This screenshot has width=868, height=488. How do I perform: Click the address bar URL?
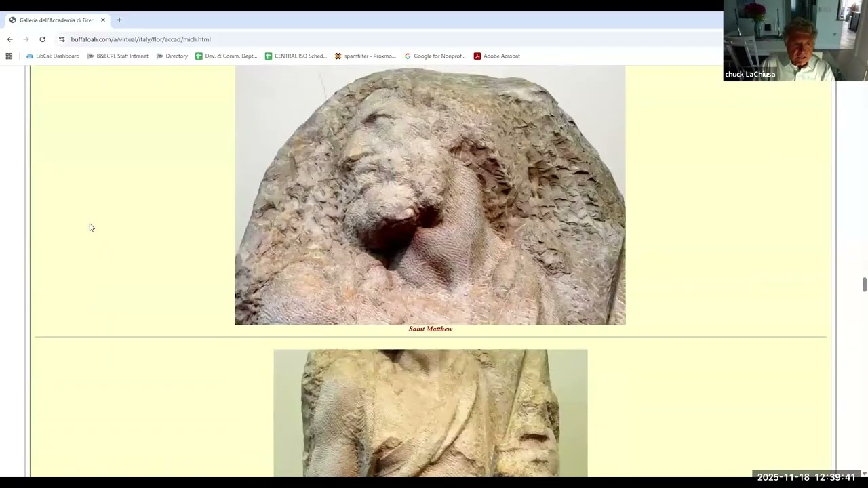point(141,39)
